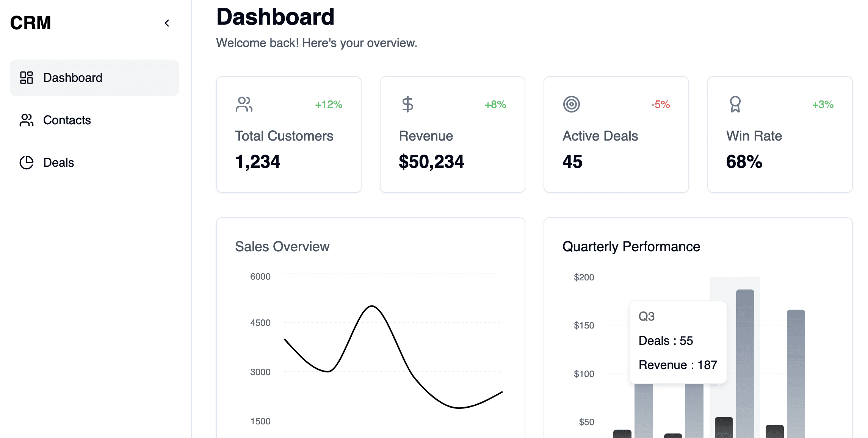Click the Dashboard grid icon in sidebar

point(27,78)
